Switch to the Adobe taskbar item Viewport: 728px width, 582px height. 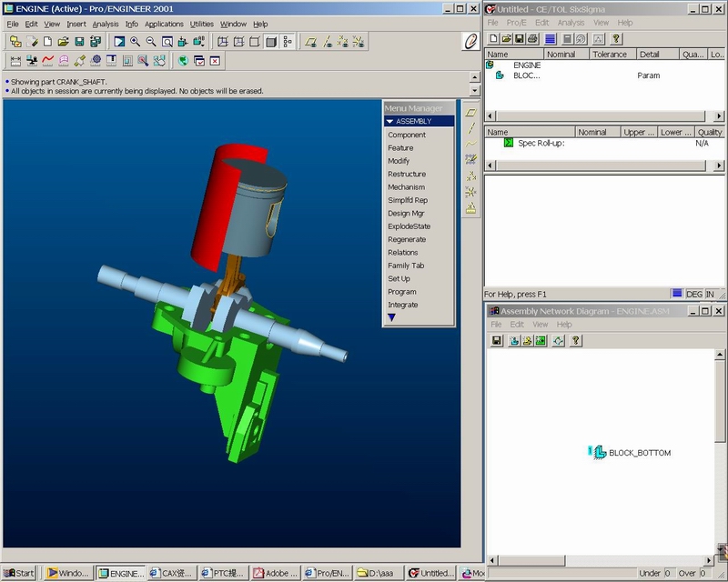tap(275, 573)
